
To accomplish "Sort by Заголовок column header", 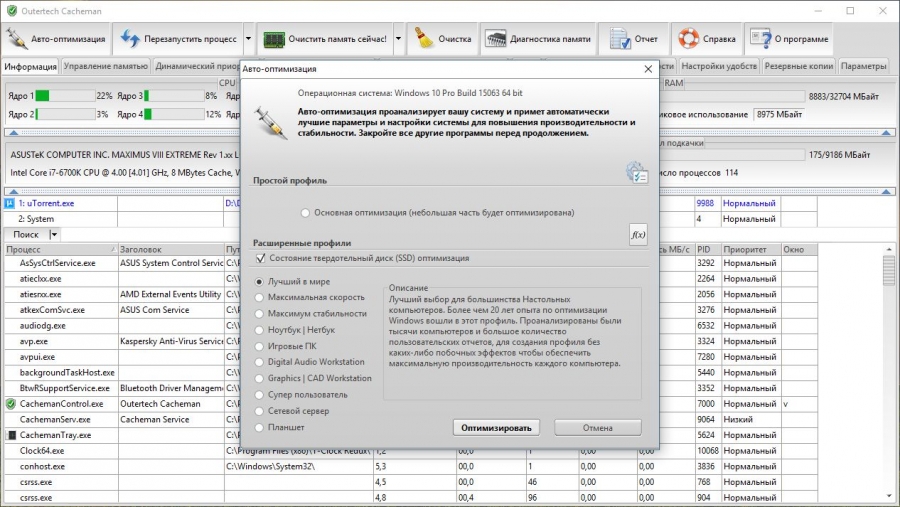I will point(170,250).
